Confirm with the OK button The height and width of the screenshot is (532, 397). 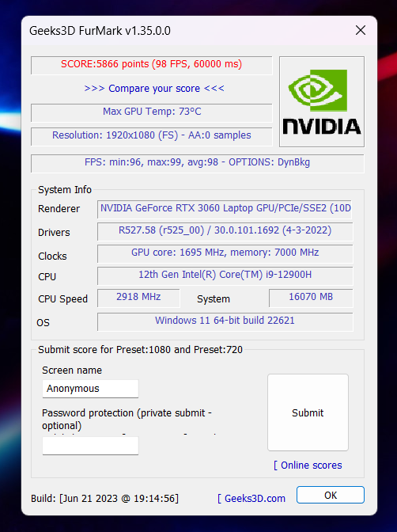pyautogui.click(x=331, y=495)
